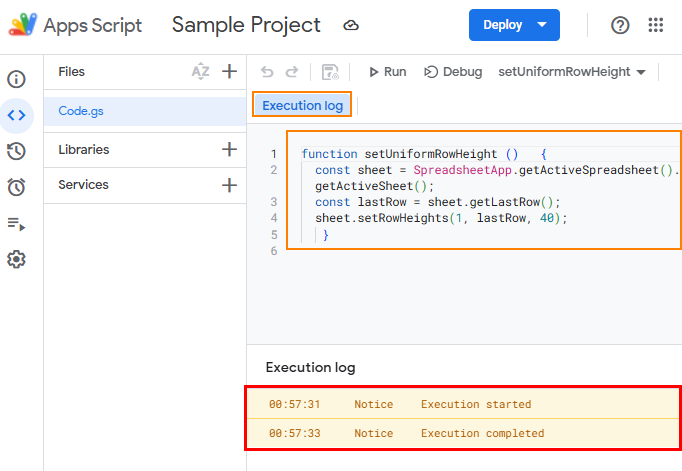The width and height of the screenshot is (682, 471).
Task: Add a new file with plus icon
Action: pyautogui.click(x=229, y=71)
